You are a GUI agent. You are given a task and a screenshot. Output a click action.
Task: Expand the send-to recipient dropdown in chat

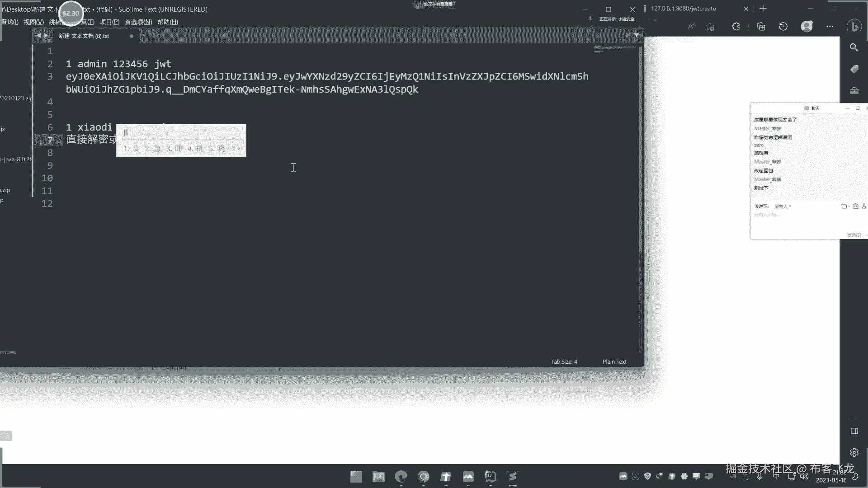pyautogui.click(x=783, y=206)
